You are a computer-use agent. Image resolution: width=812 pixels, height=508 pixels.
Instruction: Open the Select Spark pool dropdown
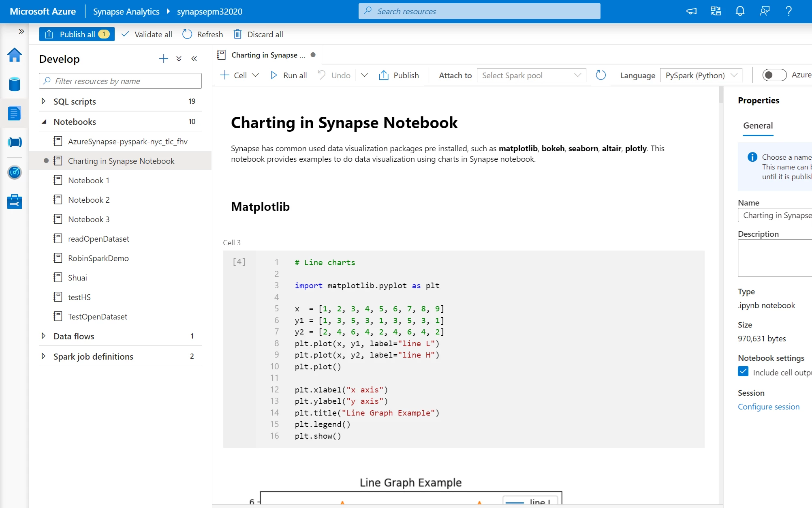[x=531, y=75]
